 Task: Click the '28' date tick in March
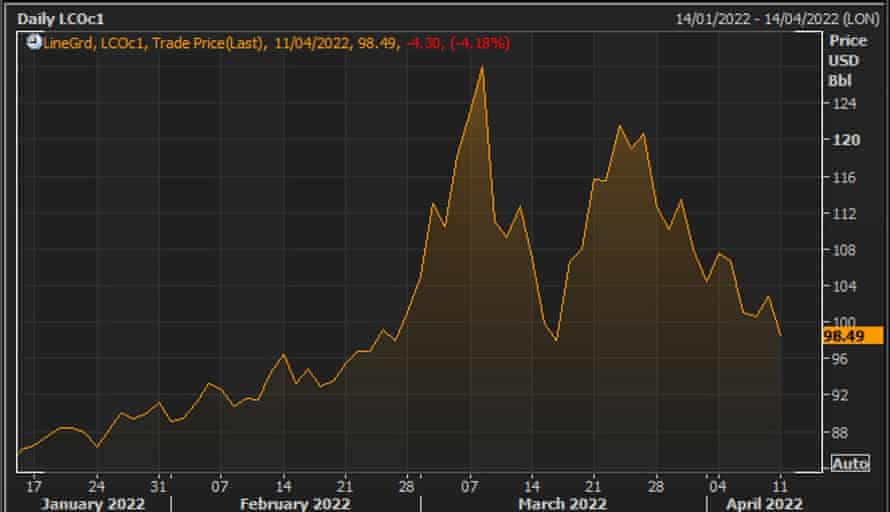pos(656,486)
